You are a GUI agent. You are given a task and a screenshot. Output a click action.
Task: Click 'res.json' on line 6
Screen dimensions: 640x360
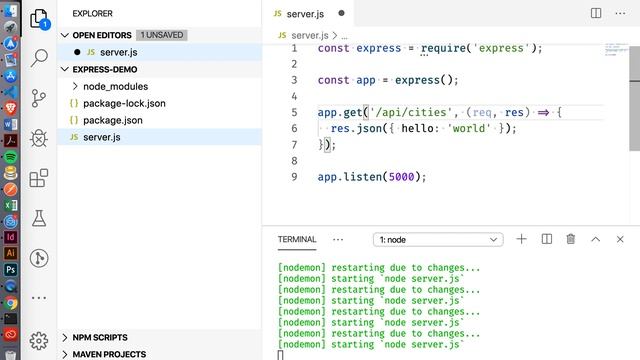point(356,129)
